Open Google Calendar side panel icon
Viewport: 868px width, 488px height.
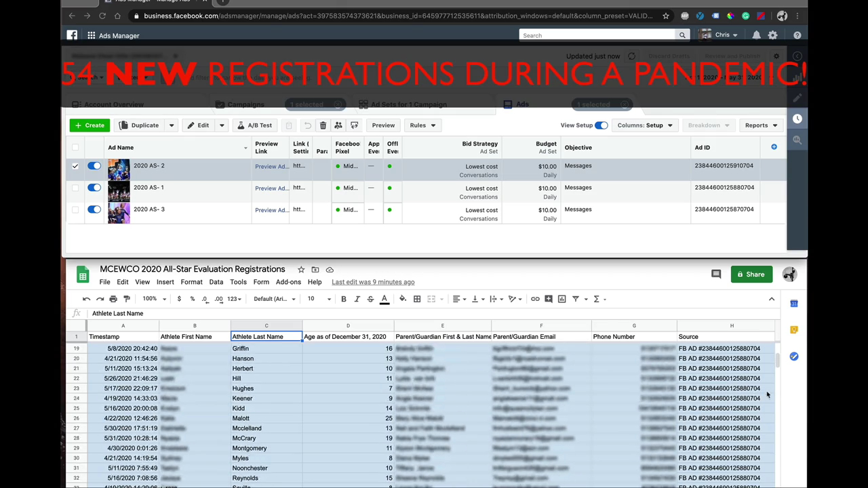794,304
